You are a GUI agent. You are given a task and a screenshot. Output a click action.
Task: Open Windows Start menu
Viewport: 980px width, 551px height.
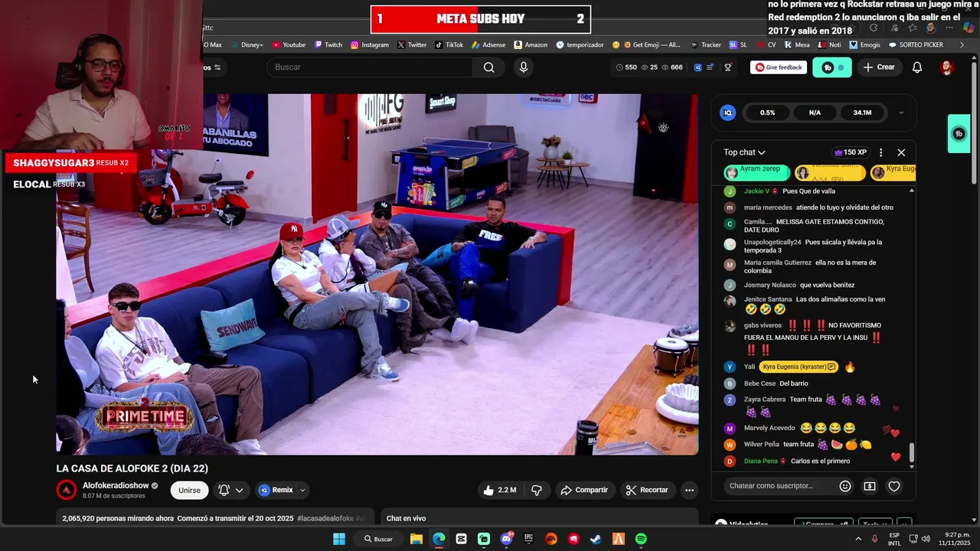tap(339, 539)
